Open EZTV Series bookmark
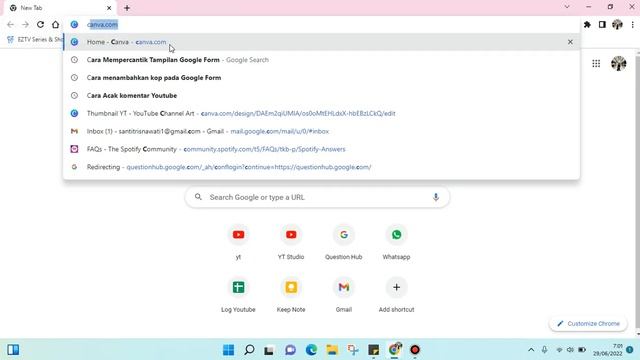Viewport: 640px width, 360px height. click(x=36, y=40)
